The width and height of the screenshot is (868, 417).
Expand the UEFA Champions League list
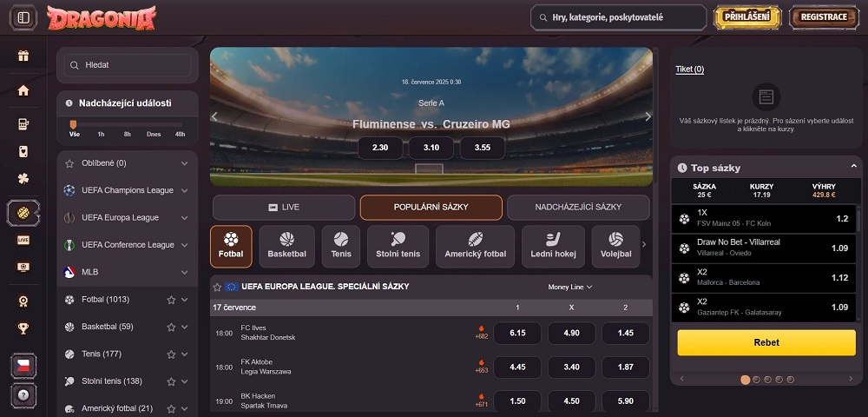184,190
